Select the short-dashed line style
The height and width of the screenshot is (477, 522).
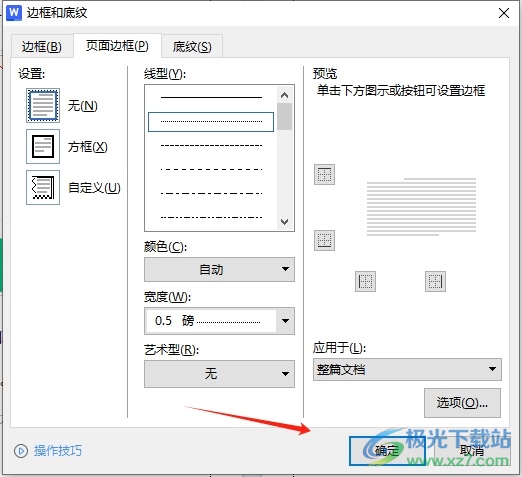click(211, 146)
